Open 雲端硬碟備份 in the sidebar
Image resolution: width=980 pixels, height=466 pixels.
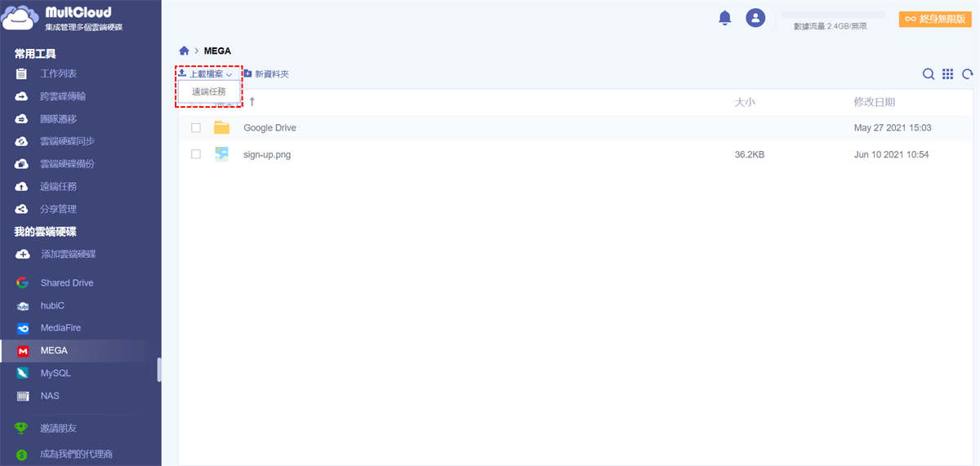(x=68, y=164)
